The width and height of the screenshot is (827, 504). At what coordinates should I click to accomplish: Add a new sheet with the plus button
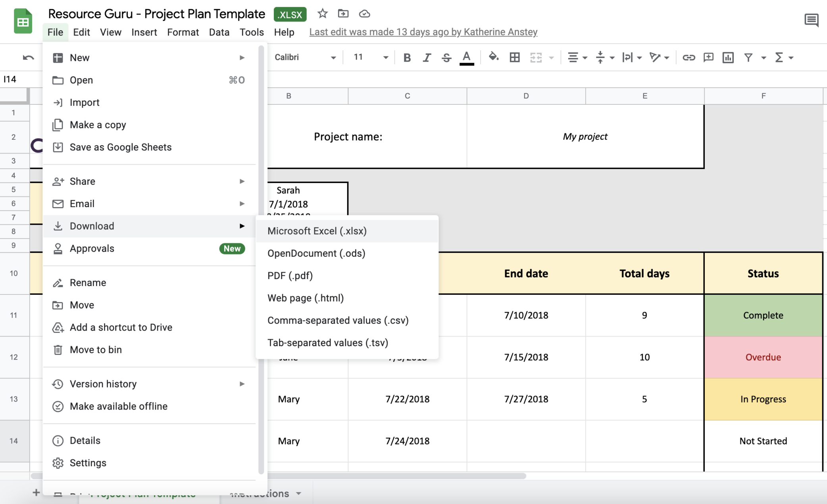36,492
